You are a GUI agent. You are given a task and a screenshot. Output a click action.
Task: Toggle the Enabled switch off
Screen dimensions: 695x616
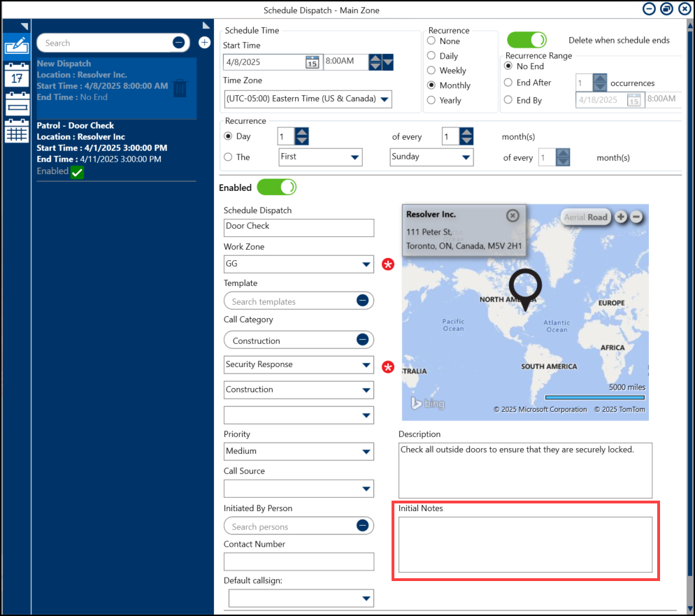(x=276, y=187)
